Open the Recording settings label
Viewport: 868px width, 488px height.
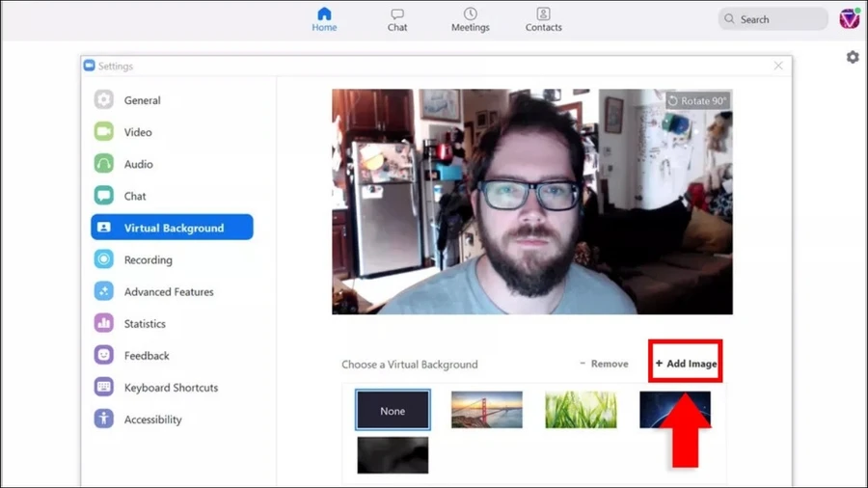(x=148, y=260)
